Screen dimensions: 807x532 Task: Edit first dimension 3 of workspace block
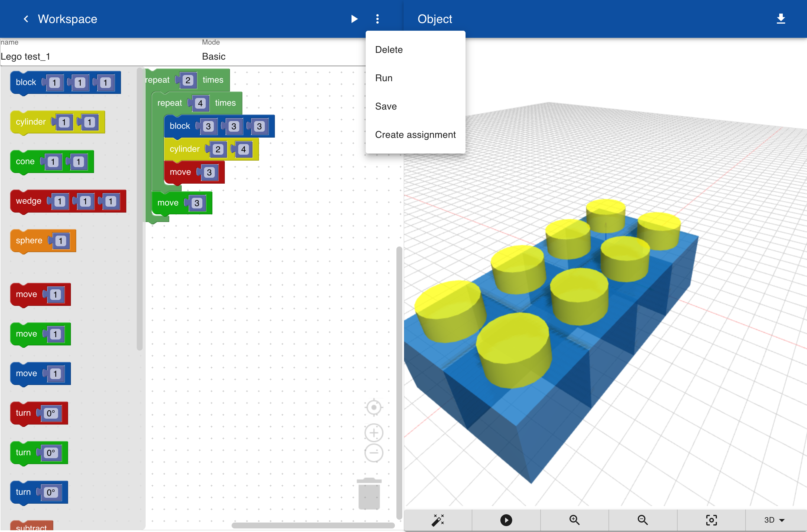click(x=209, y=127)
